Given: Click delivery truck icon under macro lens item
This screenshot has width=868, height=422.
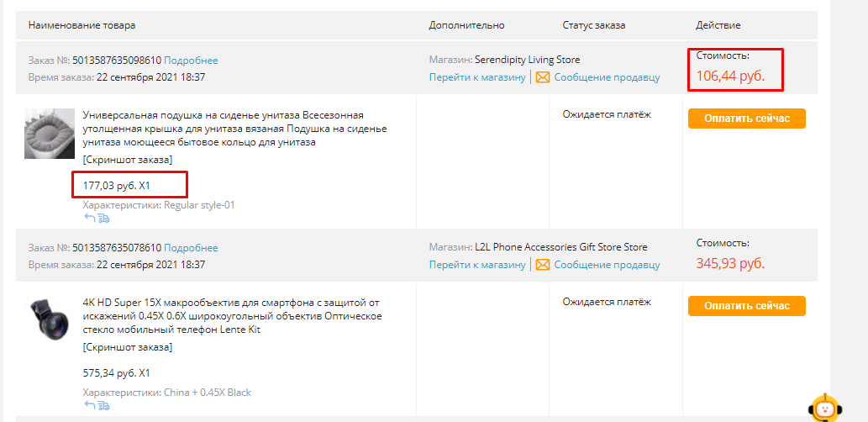Looking at the screenshot, I should point(104,406).
